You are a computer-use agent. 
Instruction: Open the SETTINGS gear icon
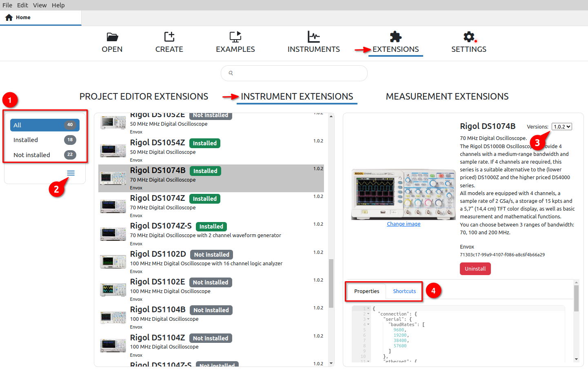469,37
